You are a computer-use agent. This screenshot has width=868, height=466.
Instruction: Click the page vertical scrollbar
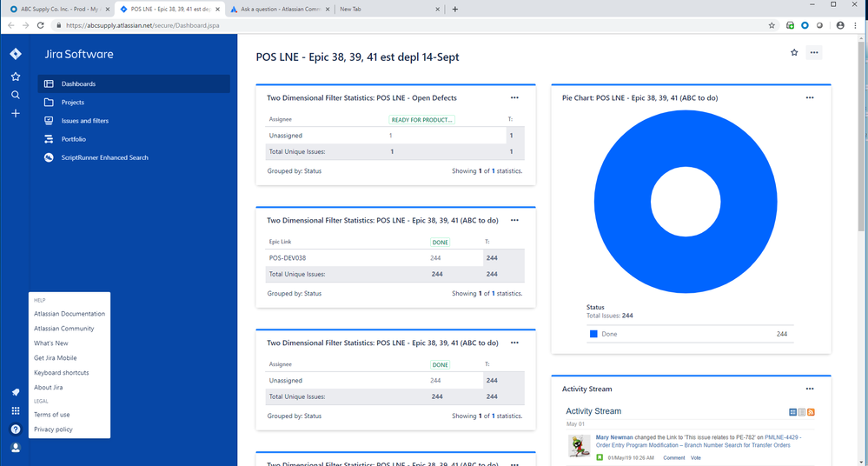(x=861, y=136)
